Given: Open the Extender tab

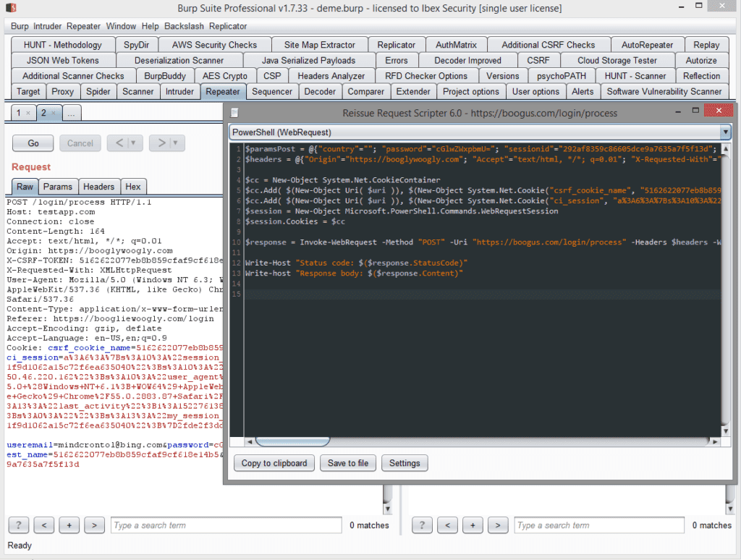Looking at the screenshot, I should coord(413,92).
